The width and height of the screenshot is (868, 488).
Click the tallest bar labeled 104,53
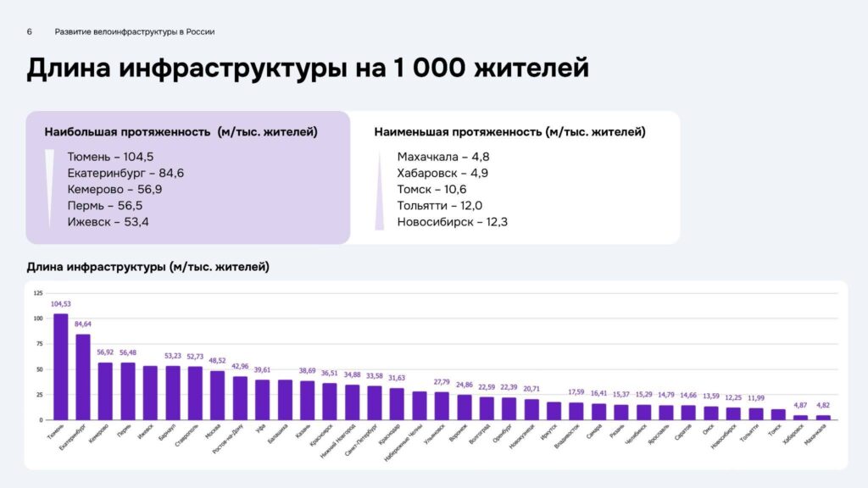[x=61, y=366]
